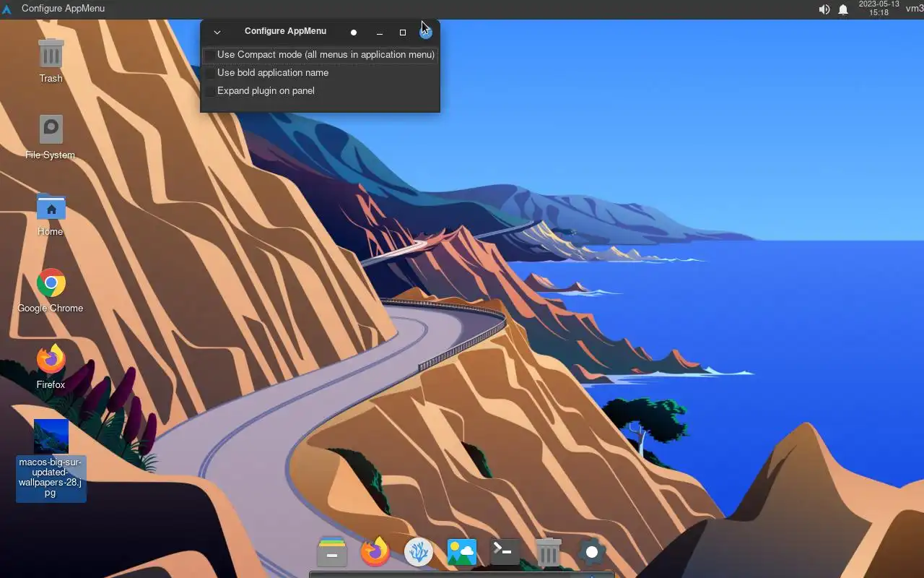
Task: Select the Trash desktop icon
Action: (x=51, y=60)
